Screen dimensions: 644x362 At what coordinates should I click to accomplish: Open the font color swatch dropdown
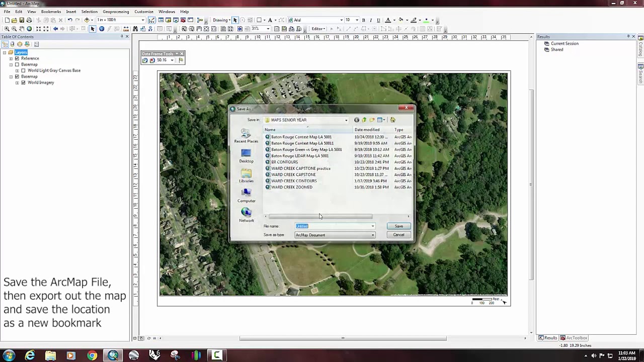393,20
